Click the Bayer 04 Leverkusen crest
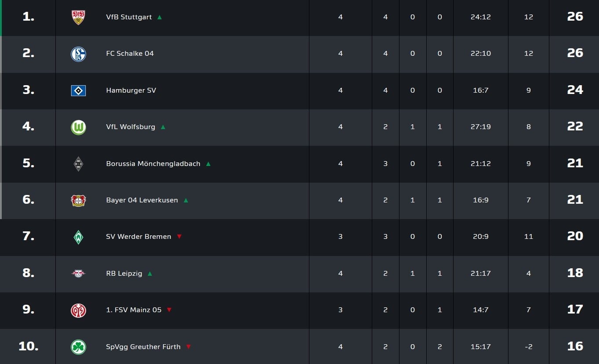Image resolution: width=599 pixels, height=364 pixels. [x=78, y=201]
